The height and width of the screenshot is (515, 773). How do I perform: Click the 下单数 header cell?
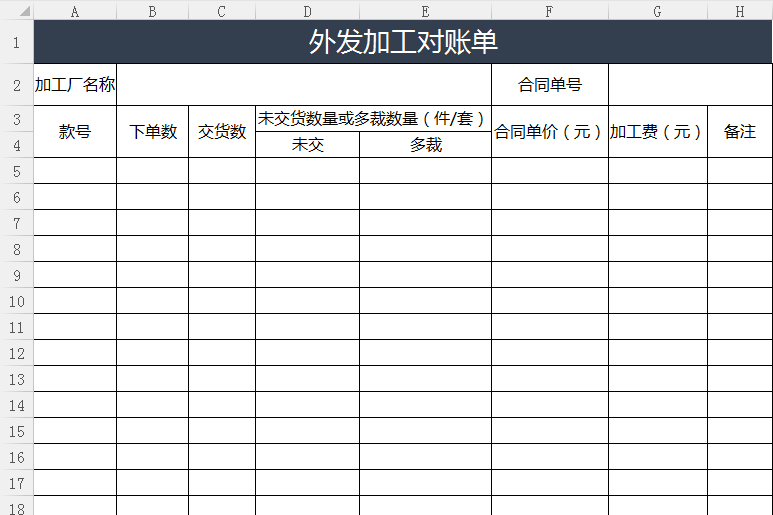coord(152,132)
